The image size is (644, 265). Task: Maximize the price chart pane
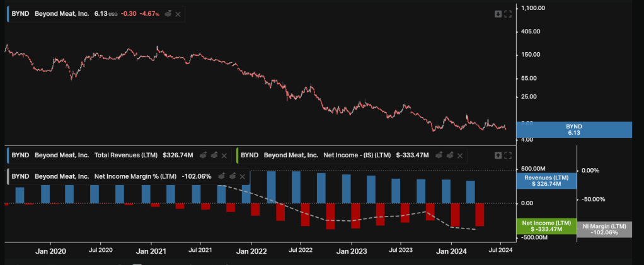coord(508,14)
